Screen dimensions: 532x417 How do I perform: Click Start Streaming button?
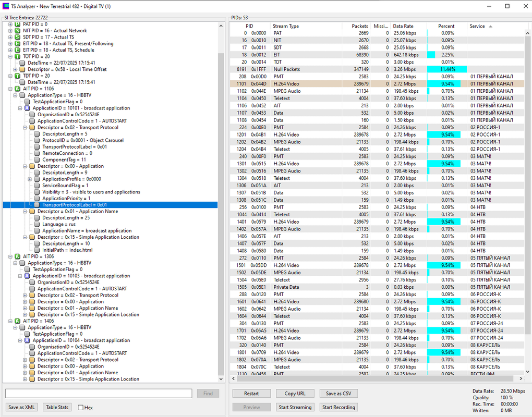point(295,407)
